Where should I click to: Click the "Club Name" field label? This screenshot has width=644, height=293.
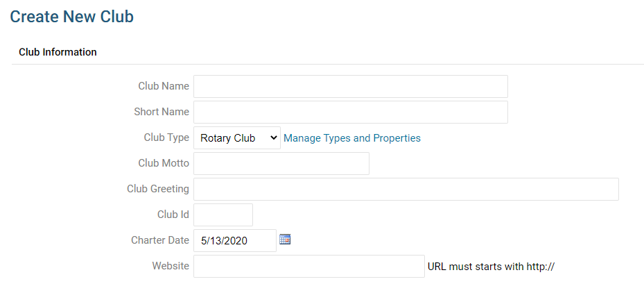coord(164,87)
